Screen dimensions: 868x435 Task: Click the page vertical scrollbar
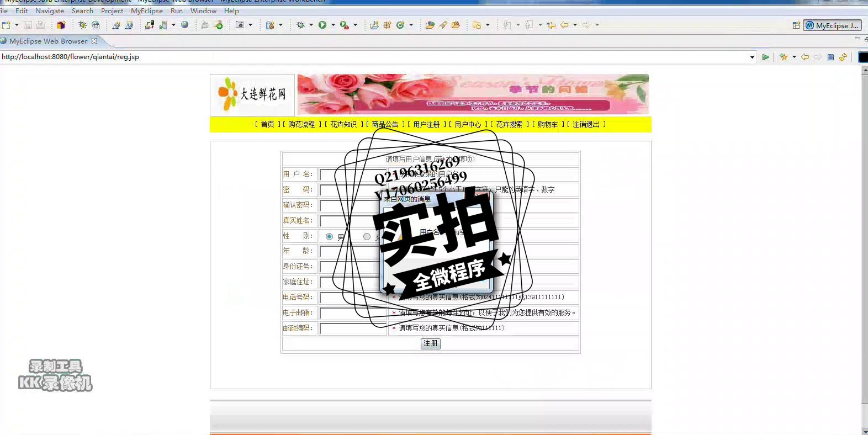865,251
